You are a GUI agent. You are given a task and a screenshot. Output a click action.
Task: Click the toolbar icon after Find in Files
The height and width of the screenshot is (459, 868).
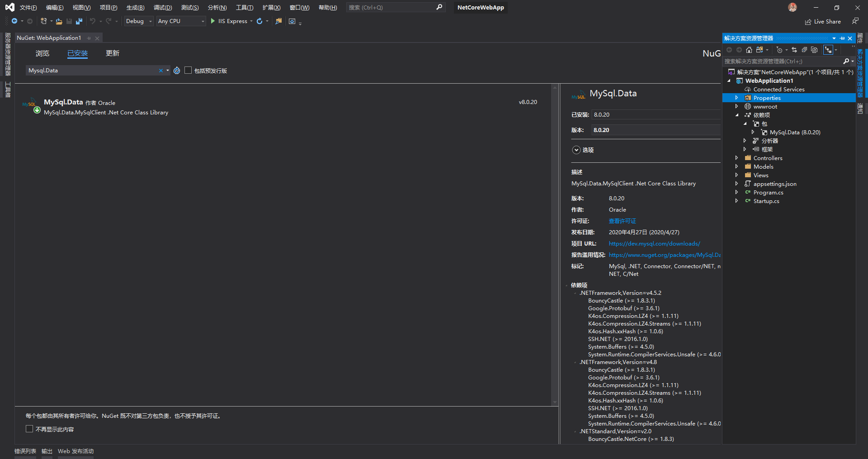292,21
